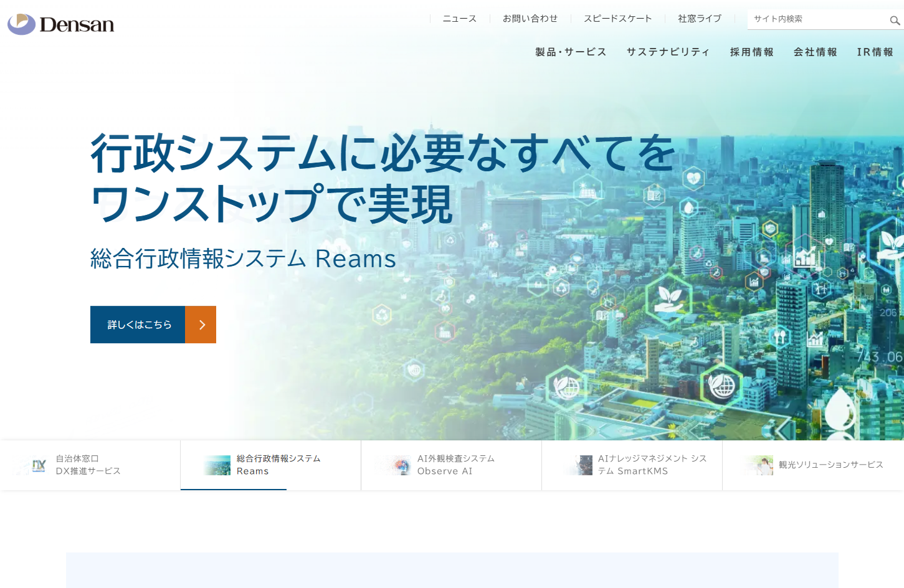Open the サステナビリティ menu
The height and width of the screenshot is (588, 904).
(668, 52)
